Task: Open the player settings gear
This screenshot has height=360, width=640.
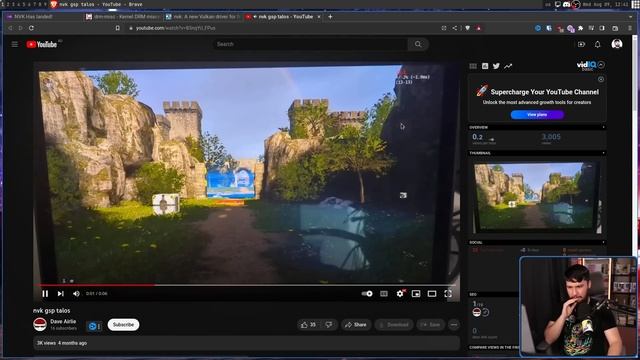Action: (400, 293)
